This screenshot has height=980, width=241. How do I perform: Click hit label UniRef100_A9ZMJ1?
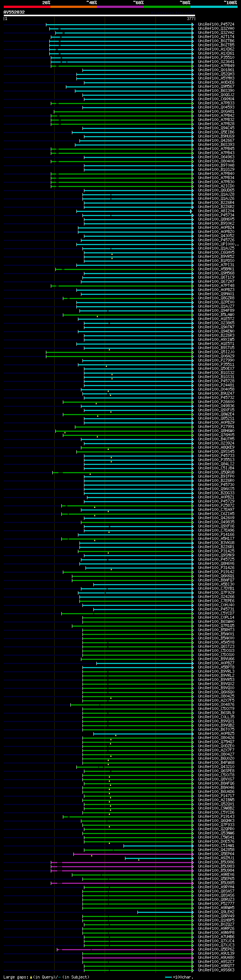tap(216, 858)
